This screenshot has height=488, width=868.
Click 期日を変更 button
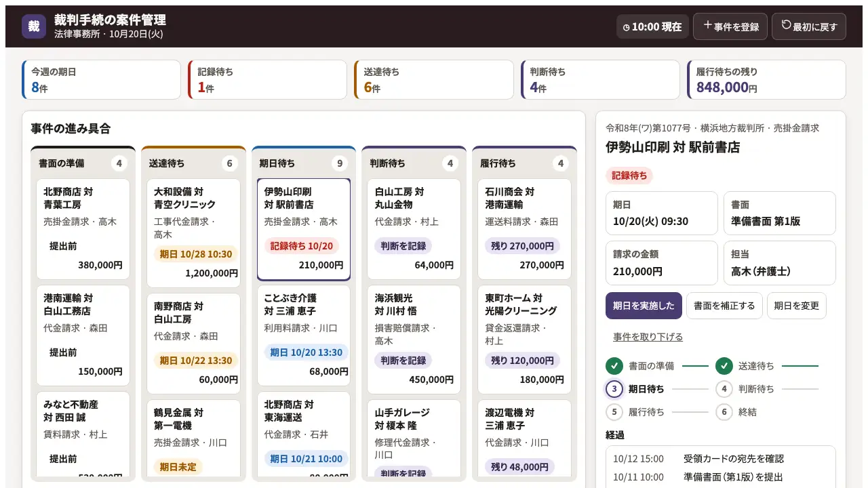(797, 306)
